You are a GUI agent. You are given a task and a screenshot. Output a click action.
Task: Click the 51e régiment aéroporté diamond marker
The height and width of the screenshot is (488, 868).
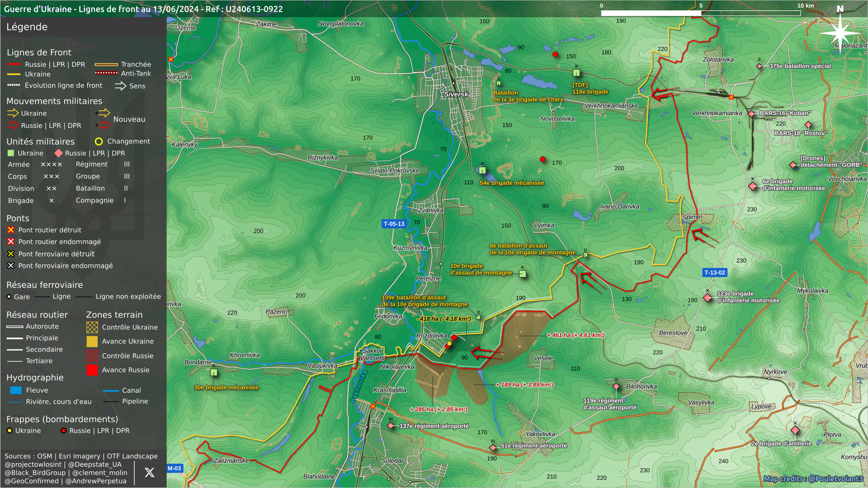click(x=493, y=447)
